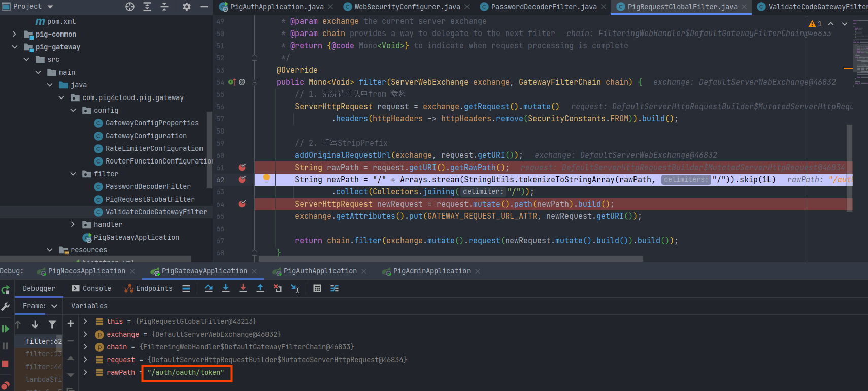This screenshot has width=868, height=391.
Task: Stop the debug session
Action: pos(6,364)
